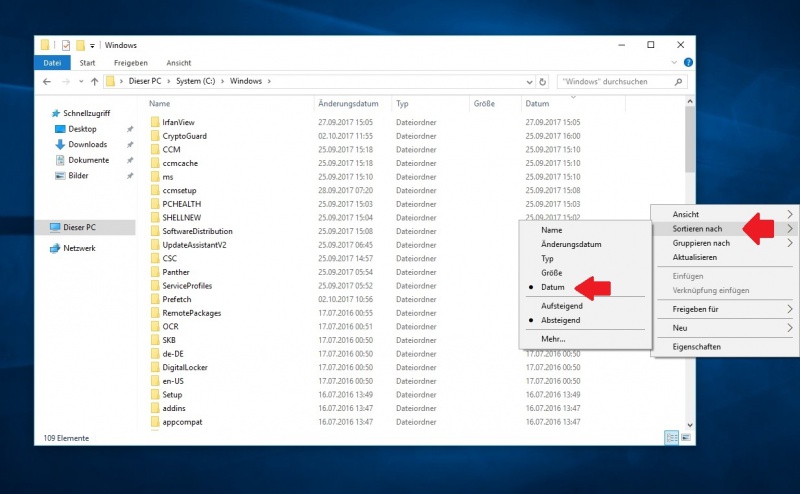800x494 pixels.
Task: Select the CryptoGuard folder icon
Action: (x=155, y=136)
